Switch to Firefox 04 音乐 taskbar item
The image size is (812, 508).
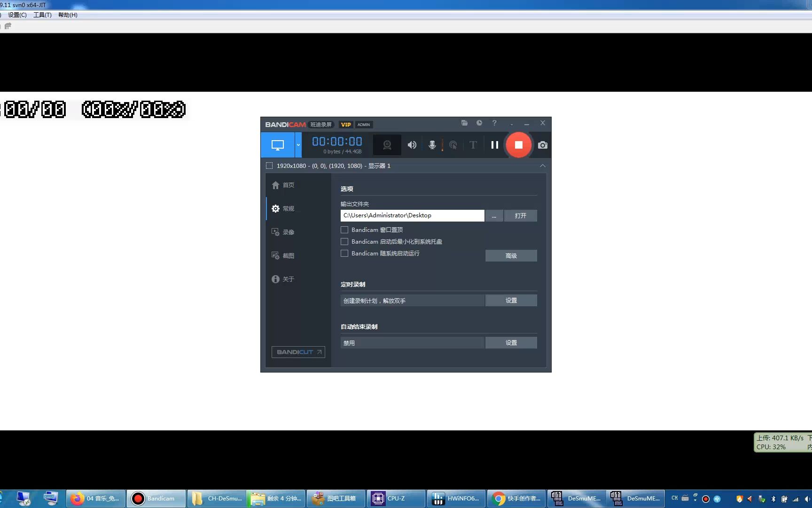pyautogui.click(x=96, y=499)
